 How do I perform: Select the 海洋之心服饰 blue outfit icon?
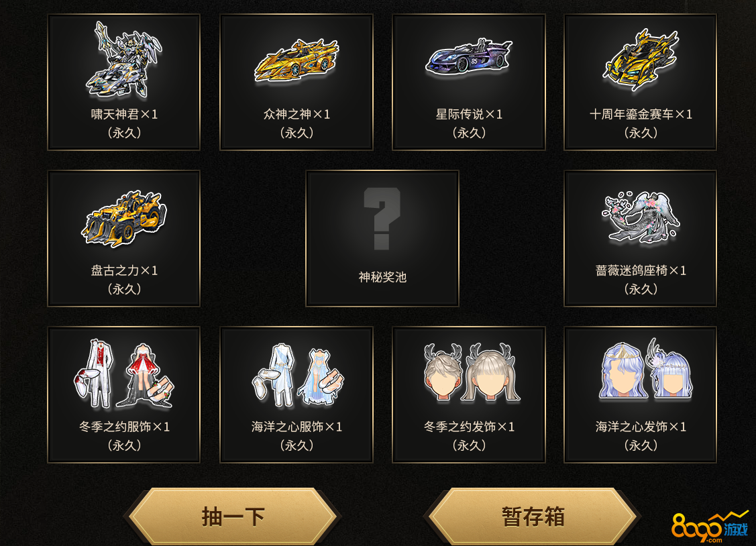click(x=297, y=374)
